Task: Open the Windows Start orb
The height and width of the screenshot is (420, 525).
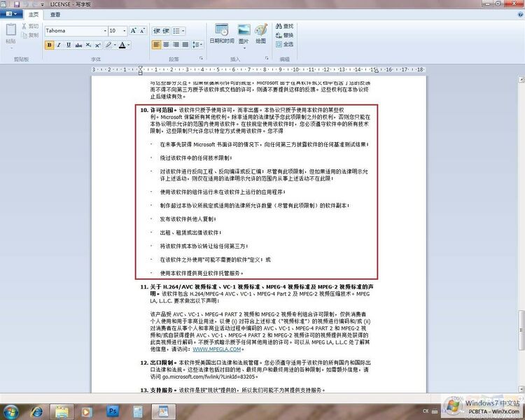Action: [10, 412]
